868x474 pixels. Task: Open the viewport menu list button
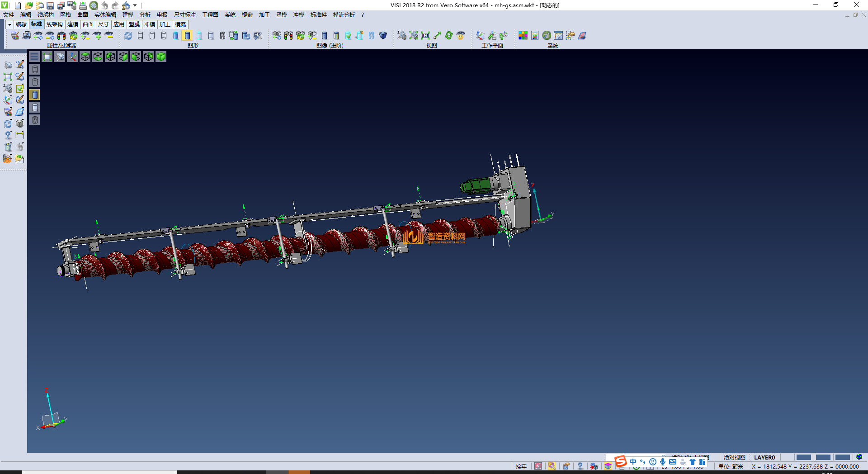tap(34, 57)
